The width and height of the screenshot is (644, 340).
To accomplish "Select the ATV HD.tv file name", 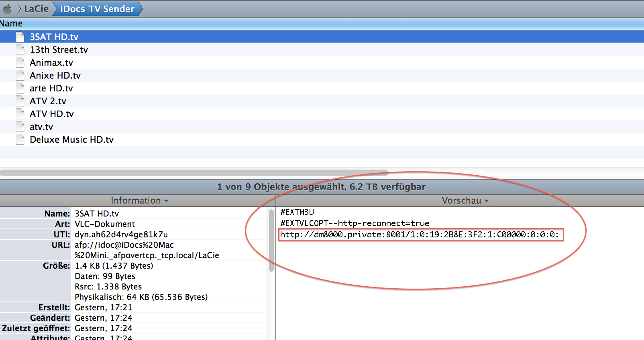I will click(x=52, y=114).
